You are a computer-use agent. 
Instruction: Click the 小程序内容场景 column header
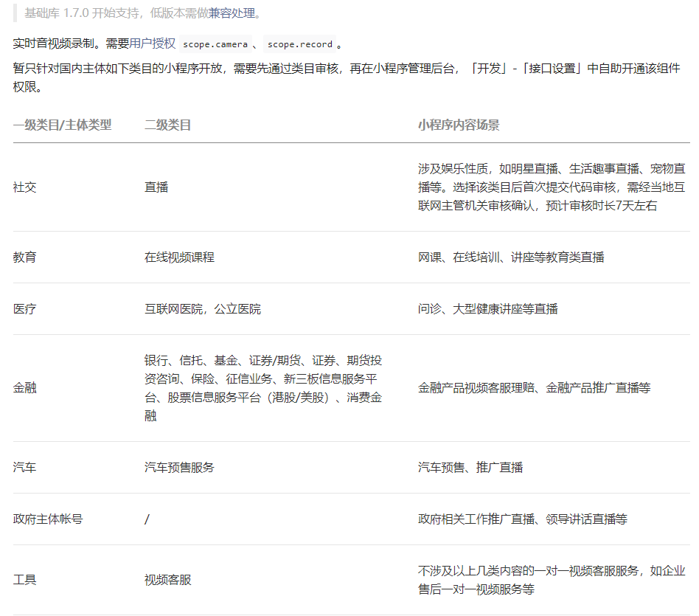point(459,125)
